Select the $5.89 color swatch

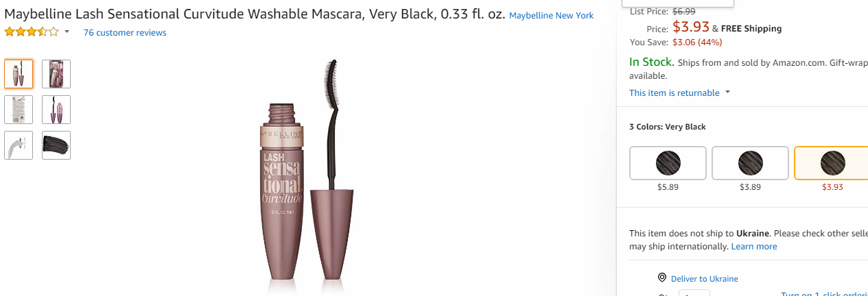click(668, 163)
